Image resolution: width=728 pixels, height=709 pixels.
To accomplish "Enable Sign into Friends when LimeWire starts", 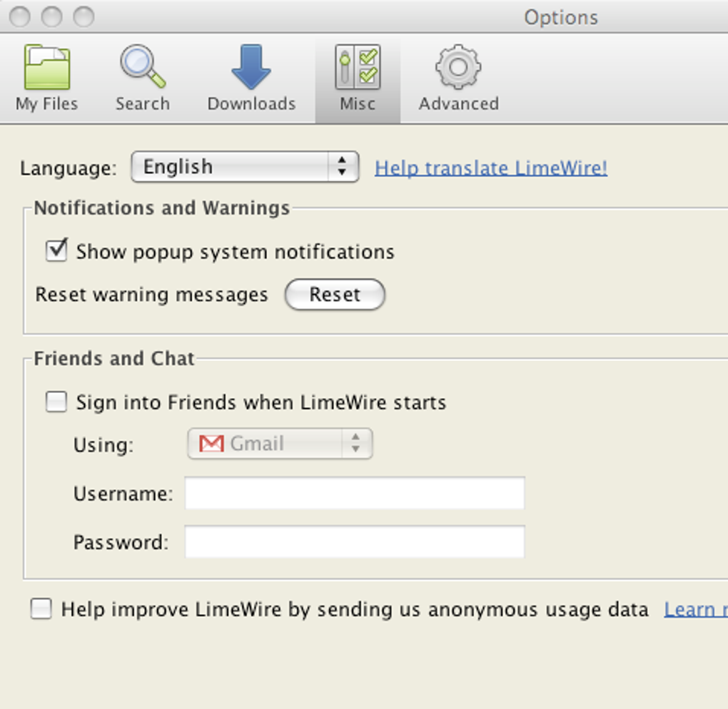I will pyautogui.click(x=56, y=402).
